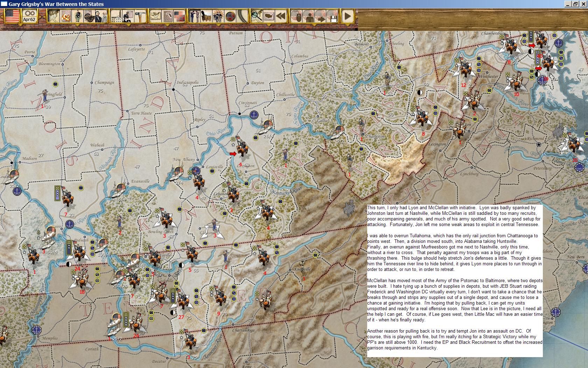Open the Apr62 turn gears button
588x368 pixels.
point(29,16)
